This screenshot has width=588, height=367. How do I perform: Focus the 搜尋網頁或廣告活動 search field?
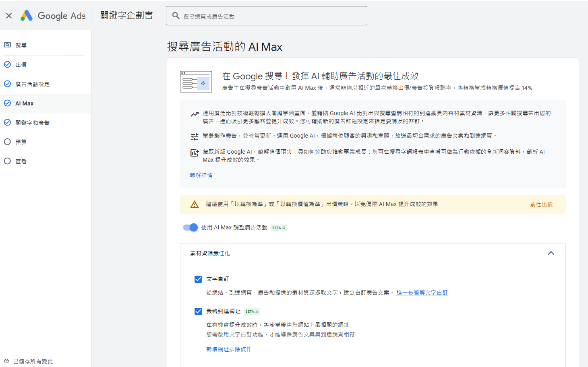tap(266, 16)
